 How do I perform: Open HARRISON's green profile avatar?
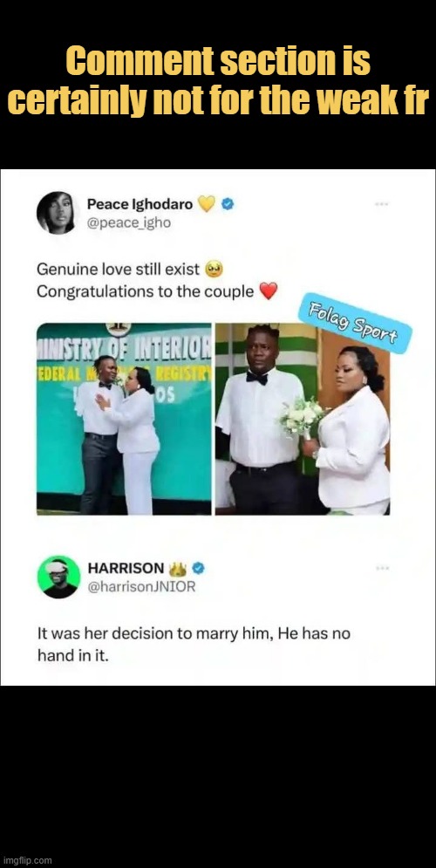click(x=58, y=577)
